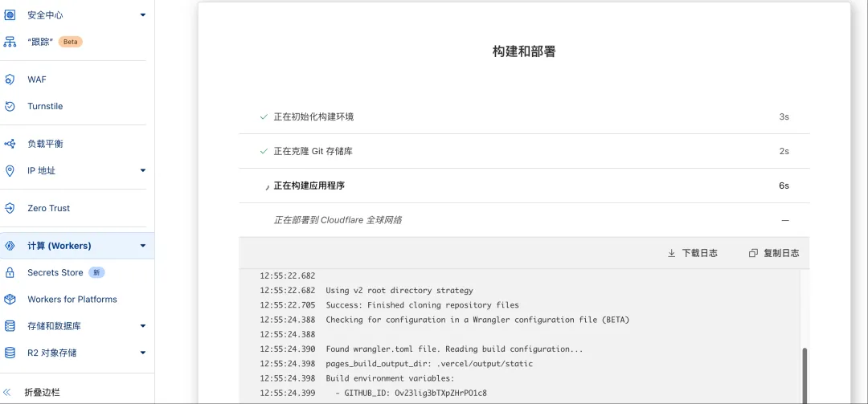Click the Trace hierarchy icon

[10, 42]
